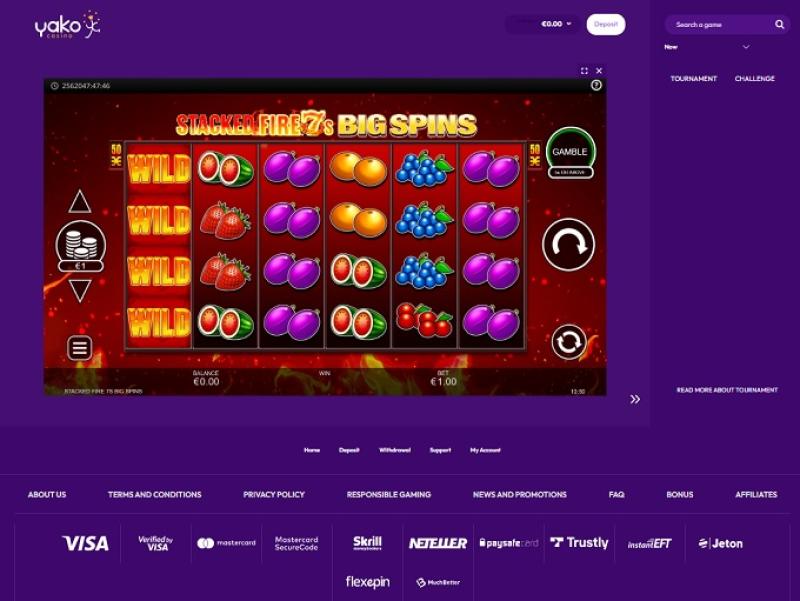
Task: Open Read More About Tournament link
Action: click(727, 390)
